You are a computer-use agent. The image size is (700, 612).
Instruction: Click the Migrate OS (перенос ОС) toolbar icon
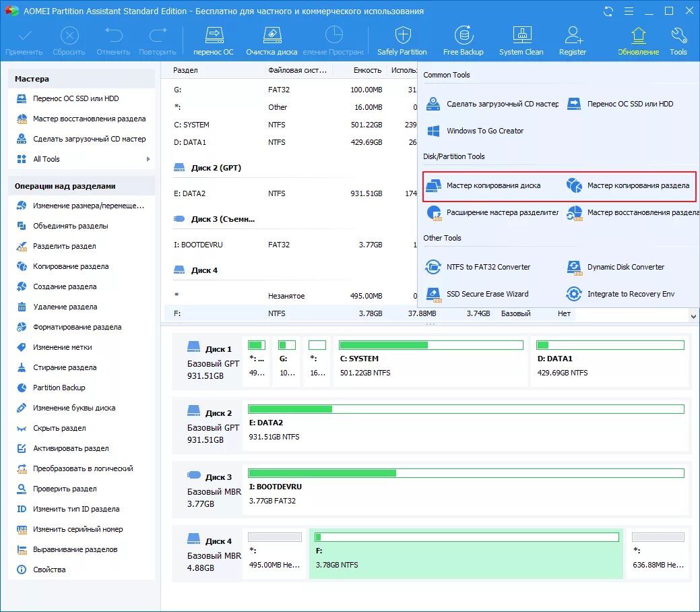pos(214,40)
